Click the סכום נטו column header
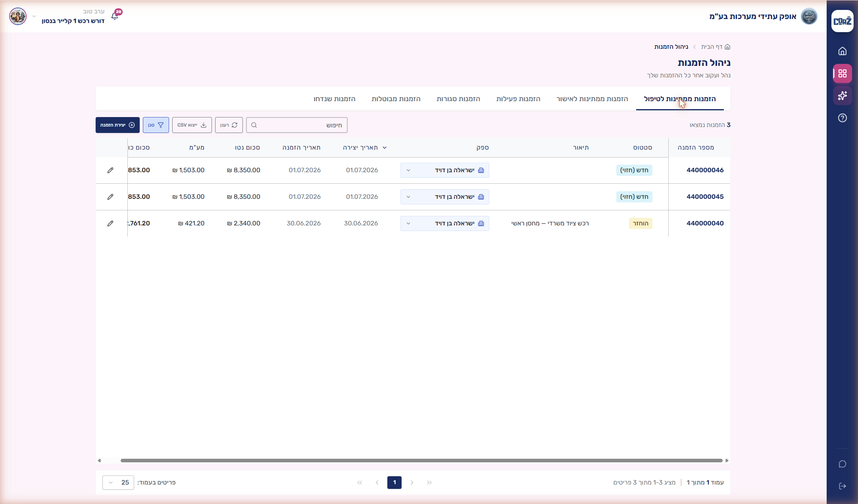The width and height of the screenshot is (858, 504). pyautogui.click(x=248, y=148)
